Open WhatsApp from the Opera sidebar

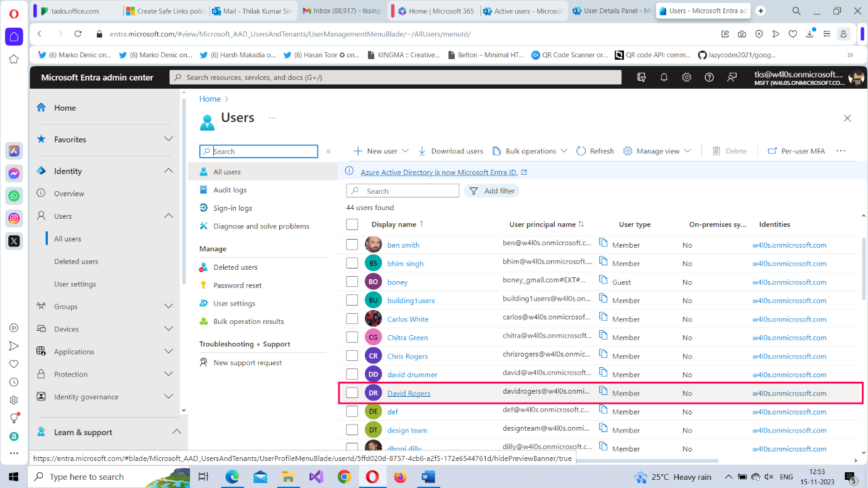coord(13,196)
